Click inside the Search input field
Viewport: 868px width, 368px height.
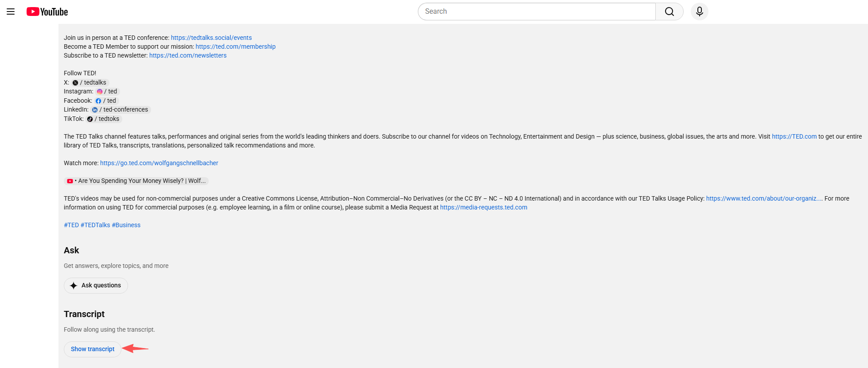(536, 12)
